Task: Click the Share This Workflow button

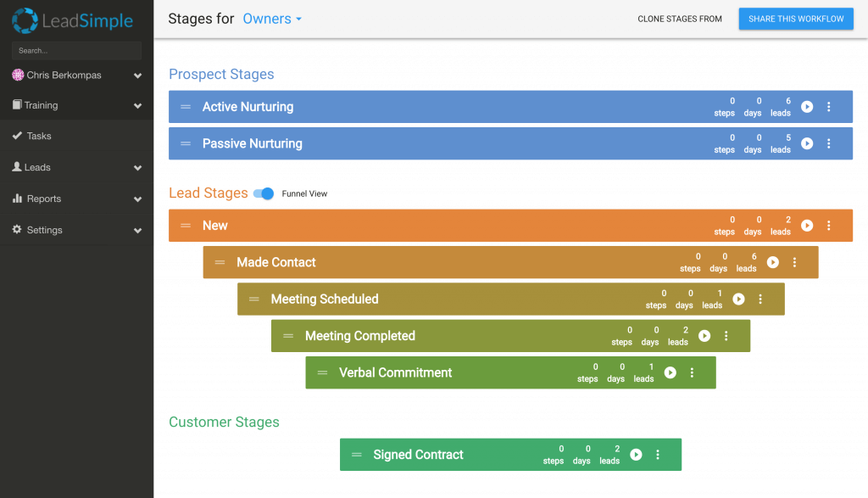Action: point(796,19)
